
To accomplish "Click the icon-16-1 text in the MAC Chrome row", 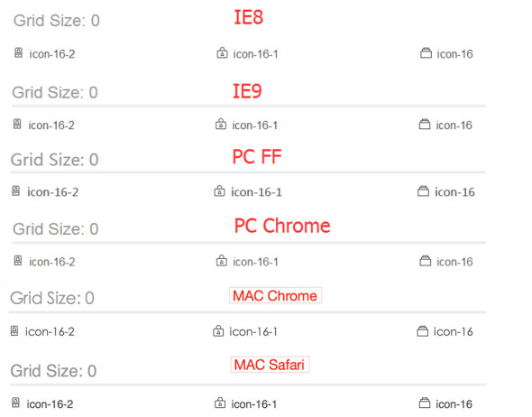I will (x=253, y=331).
